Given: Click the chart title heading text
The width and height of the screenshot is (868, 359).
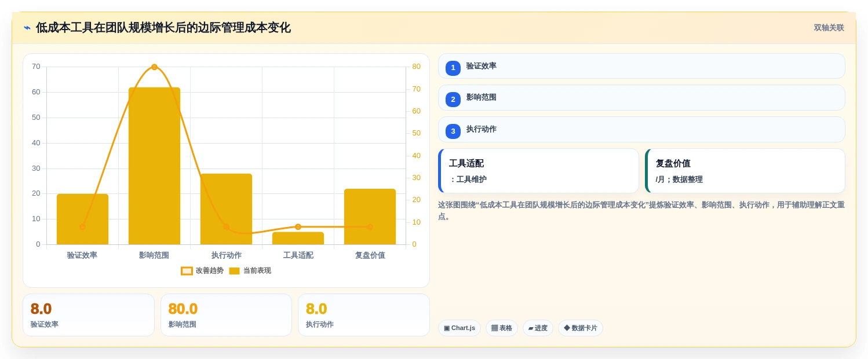Looking at the screenshot, I should [x=163, y=28].
